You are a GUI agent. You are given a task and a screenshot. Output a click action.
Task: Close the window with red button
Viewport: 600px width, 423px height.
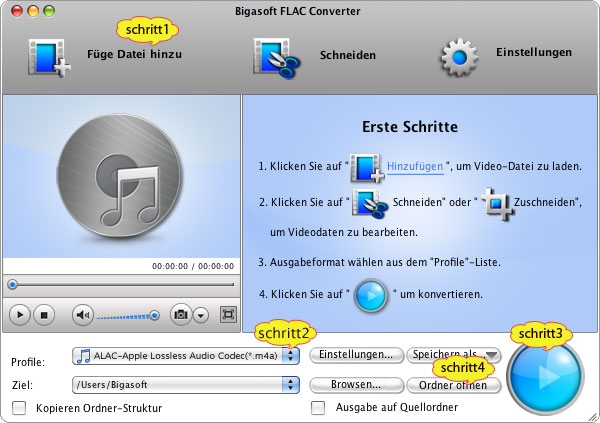(17, 11)
